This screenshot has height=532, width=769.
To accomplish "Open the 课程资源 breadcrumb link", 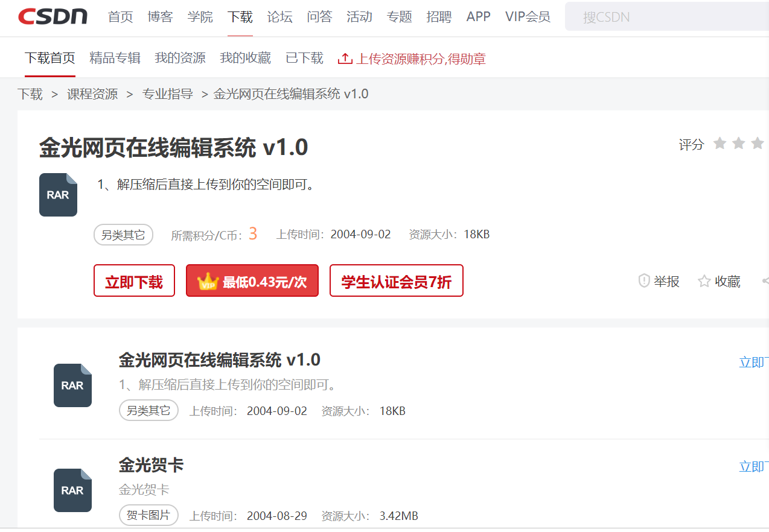I will (x=92, y=93).
